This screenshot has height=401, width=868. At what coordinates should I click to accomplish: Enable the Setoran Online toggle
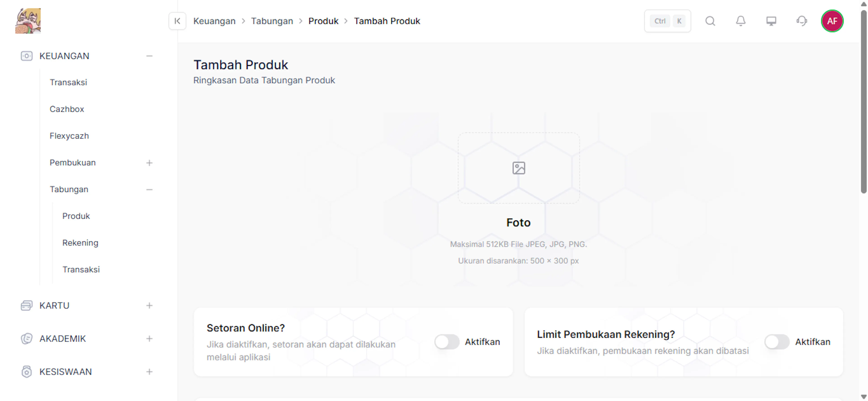point(446,342)
